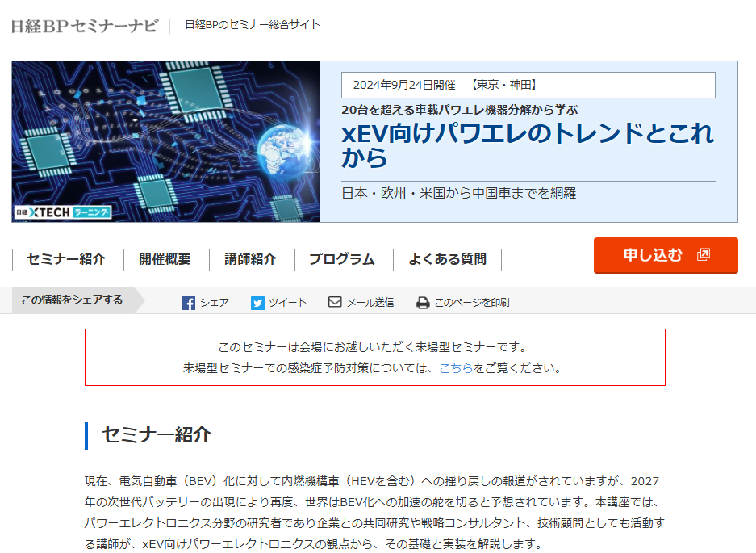Click the 20台を超える車載パワエレ機器分解から学ぶ subtitle
Screen dimensions: 756x553
[459, 110]
